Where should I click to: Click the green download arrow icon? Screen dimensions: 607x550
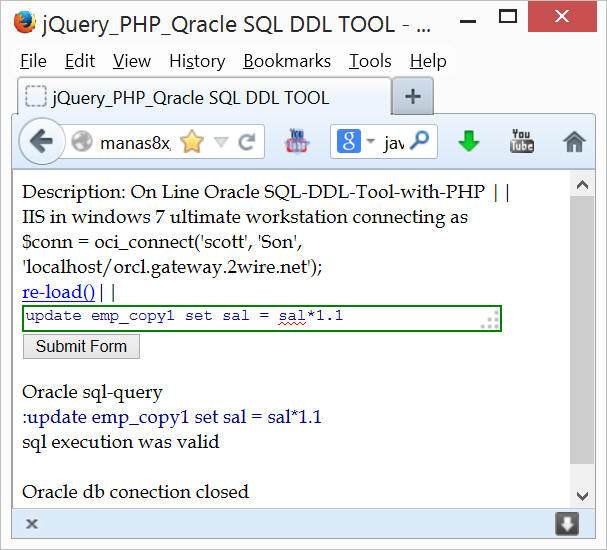[468, 142]
